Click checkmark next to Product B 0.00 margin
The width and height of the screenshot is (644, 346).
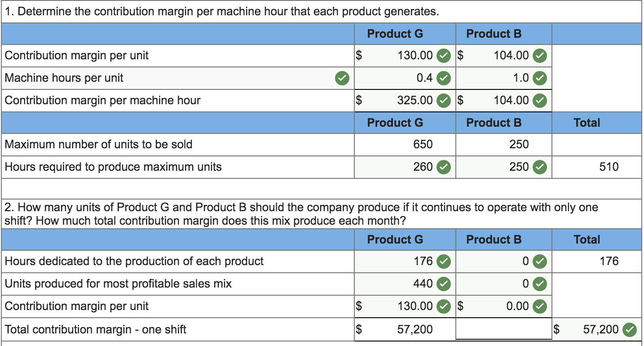pyautogui.click(x=540, y=306)
